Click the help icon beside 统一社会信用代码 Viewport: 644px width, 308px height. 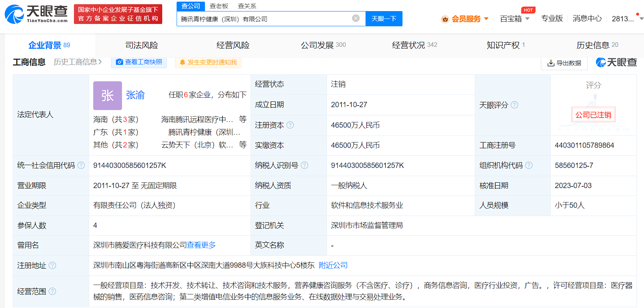pyautogui.click(x=81, y=165)
